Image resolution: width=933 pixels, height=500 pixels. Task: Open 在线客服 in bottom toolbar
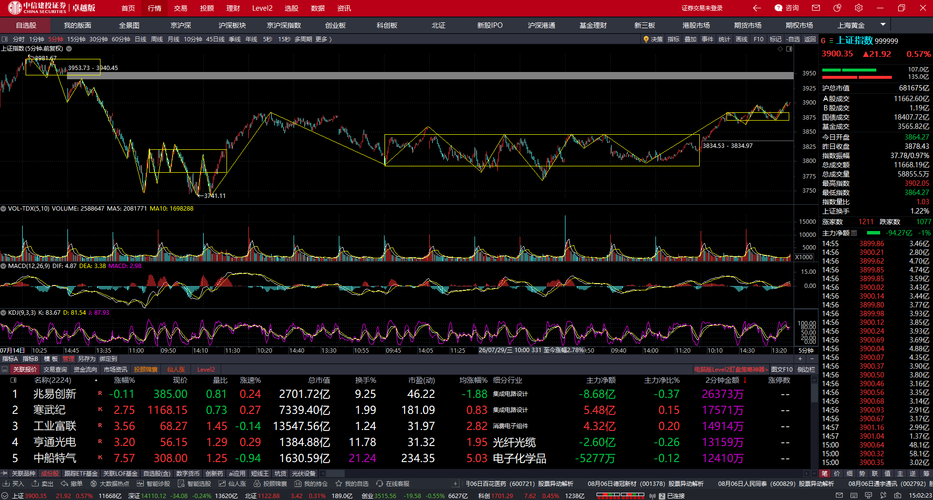392,485
